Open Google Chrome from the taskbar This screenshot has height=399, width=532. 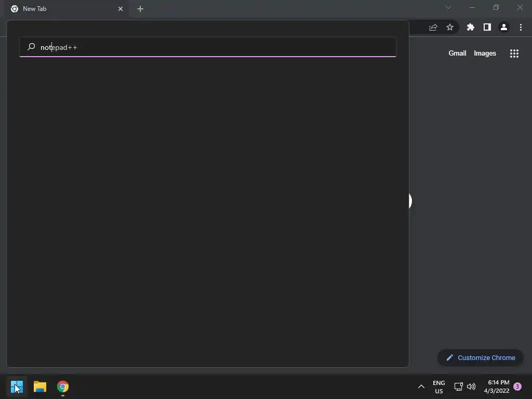[x=63, y=387]
